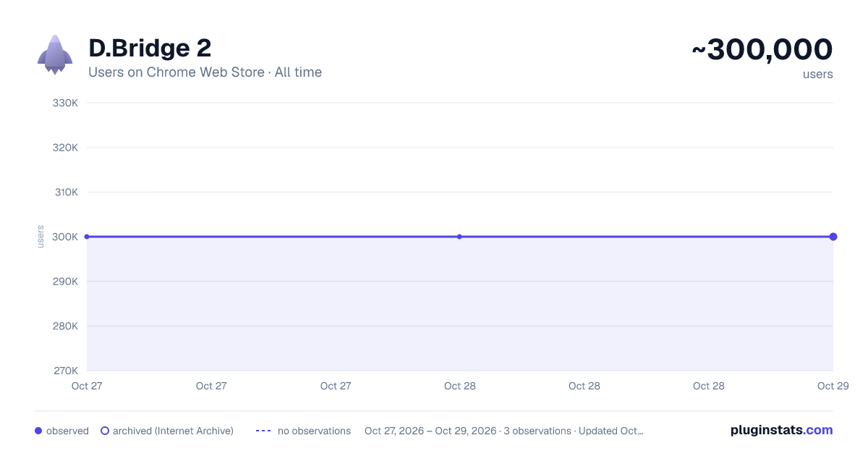868x456 pixels.
Task: Click the hollow archived legend circle
Action: [105, 431]
